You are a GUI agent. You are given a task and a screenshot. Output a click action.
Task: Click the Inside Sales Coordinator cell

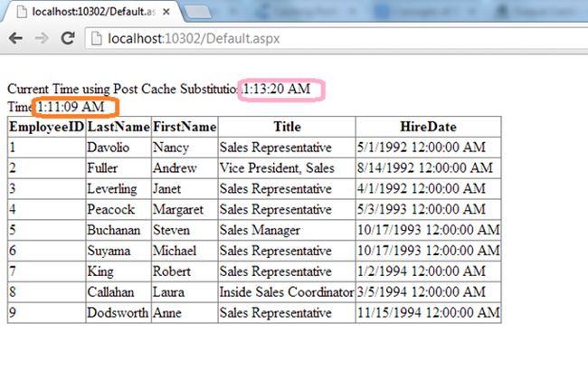coord(286,292)
